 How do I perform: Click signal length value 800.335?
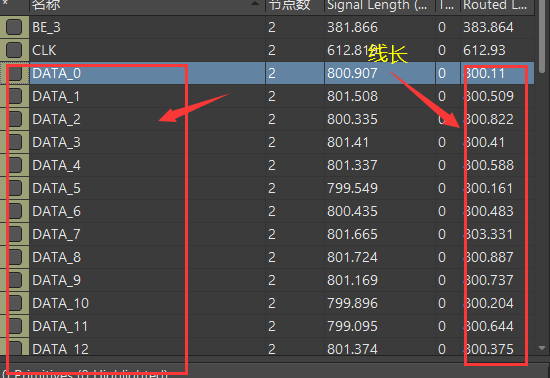(353, 120)
